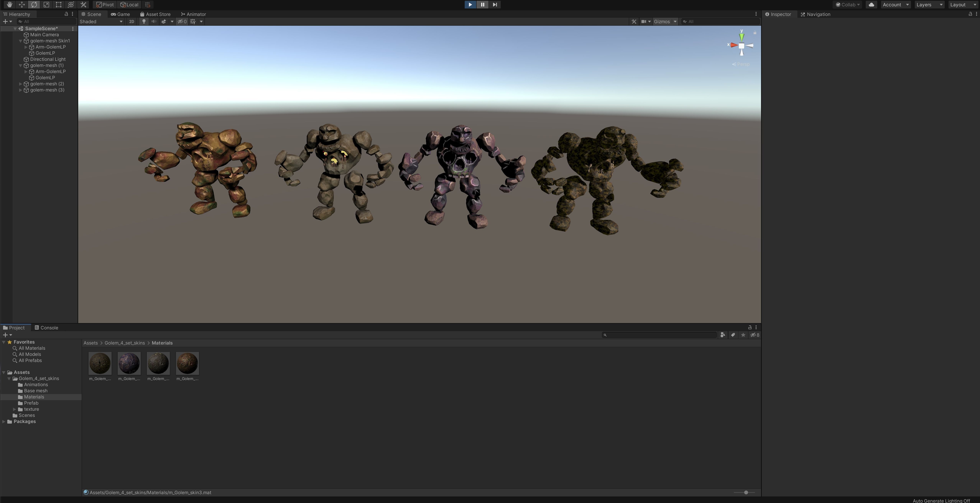Click the Step frame button
The height and width of the screenshot is (503, 980).
tap(495, 5)
